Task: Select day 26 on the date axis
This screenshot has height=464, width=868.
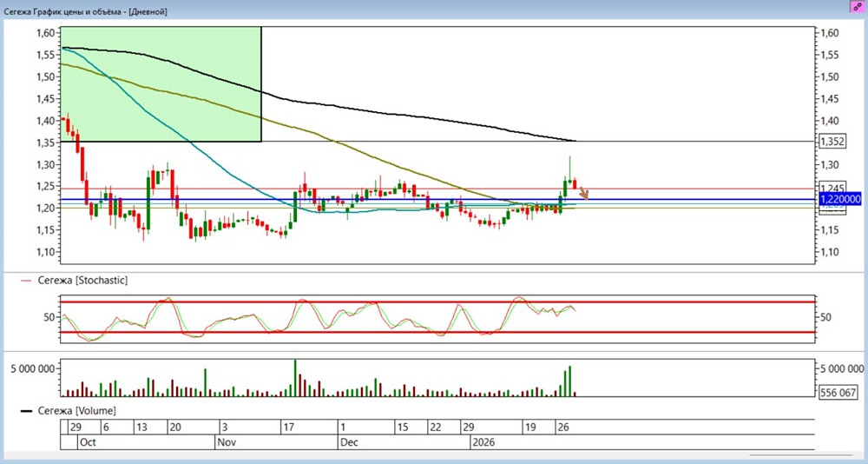Action: pyautogui.click(x=562, y=428)
